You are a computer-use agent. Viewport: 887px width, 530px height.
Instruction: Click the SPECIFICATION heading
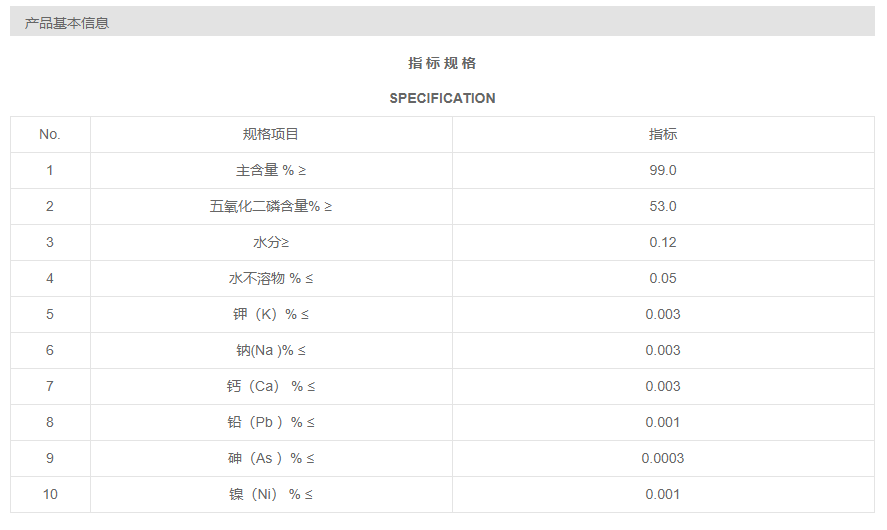click(x=442, y=98)
